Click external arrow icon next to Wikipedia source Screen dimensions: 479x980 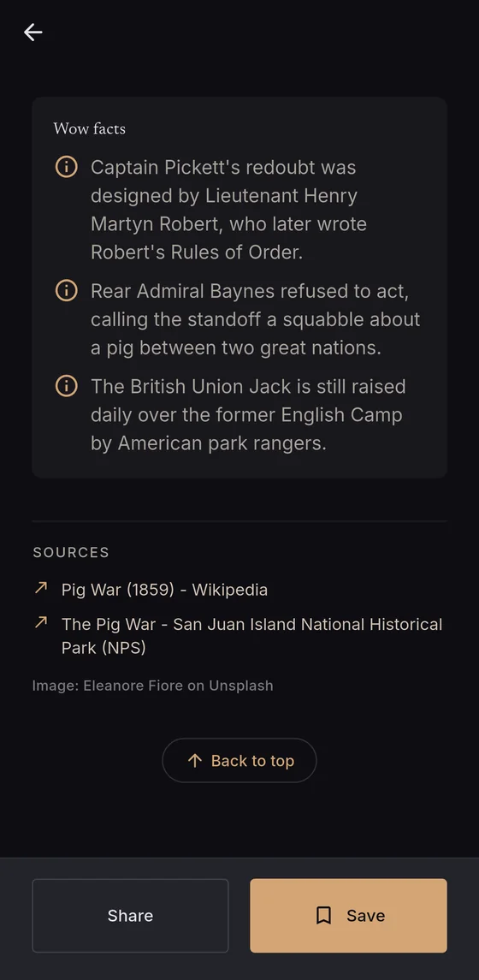tap(41, 588)
